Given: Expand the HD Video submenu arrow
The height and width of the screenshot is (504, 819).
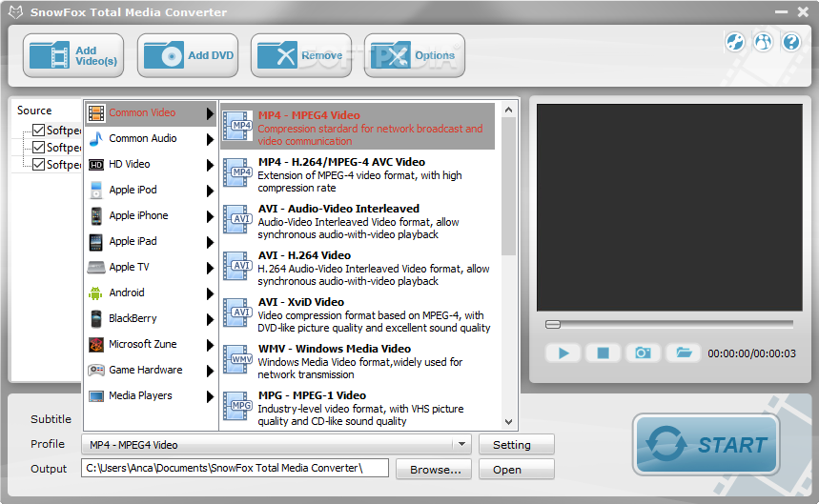Looking at the screenshot, I should point(210,165).
